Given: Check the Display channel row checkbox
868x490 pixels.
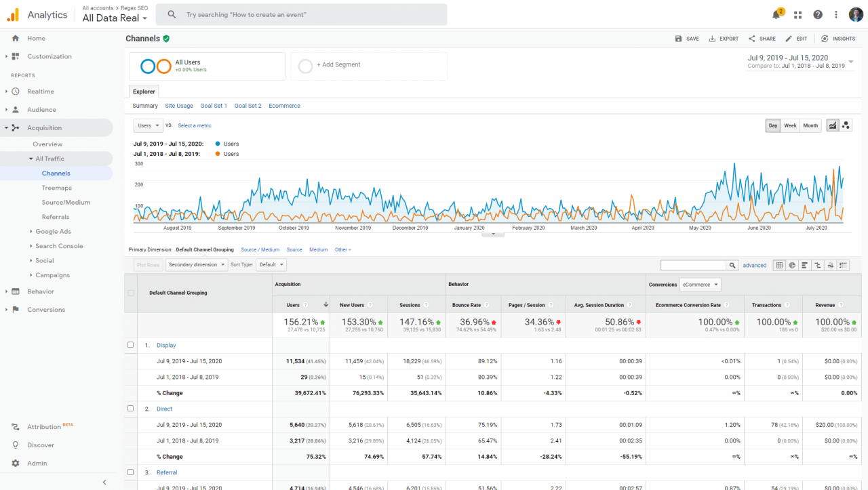Looking at the screenshot, I should (x=131, y=345).
